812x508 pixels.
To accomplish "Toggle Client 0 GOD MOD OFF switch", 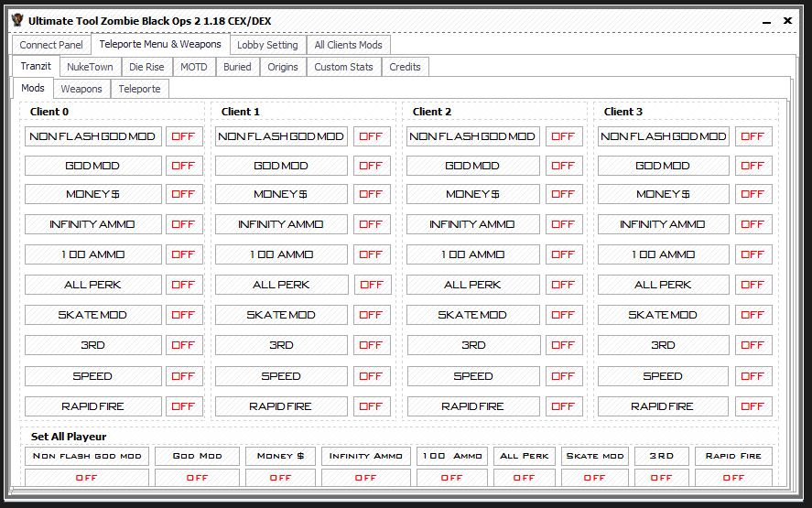I will [x=184, y=166].
